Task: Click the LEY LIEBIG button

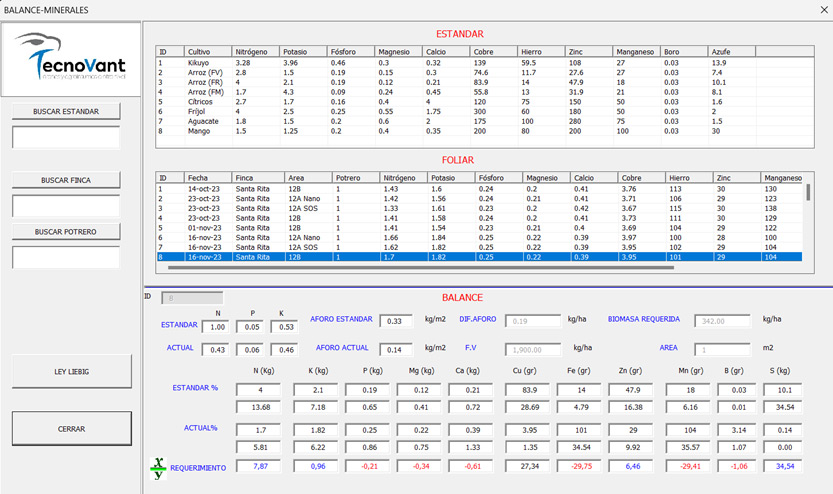Action: 72,371
